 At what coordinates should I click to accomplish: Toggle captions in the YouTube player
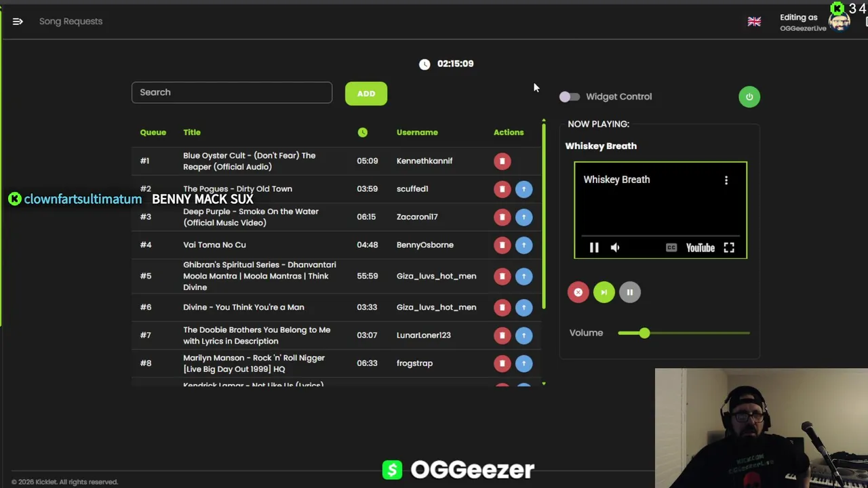(671, 248)
